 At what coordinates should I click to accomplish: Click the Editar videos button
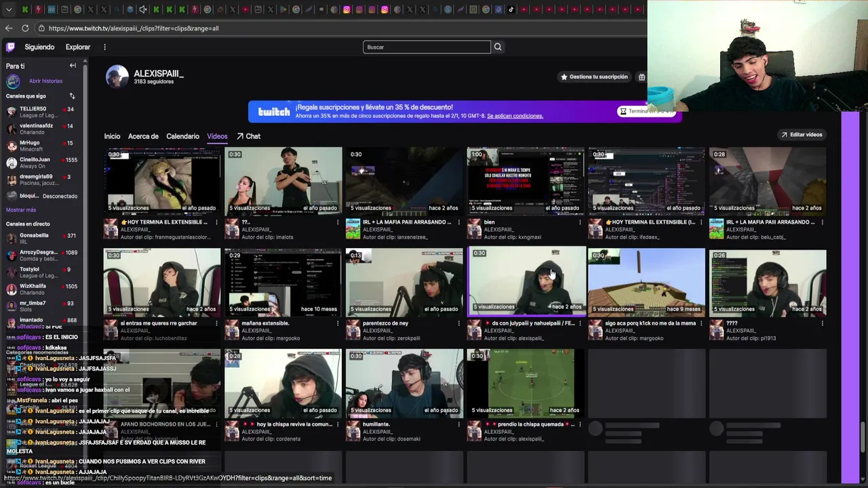click(802, 134)
